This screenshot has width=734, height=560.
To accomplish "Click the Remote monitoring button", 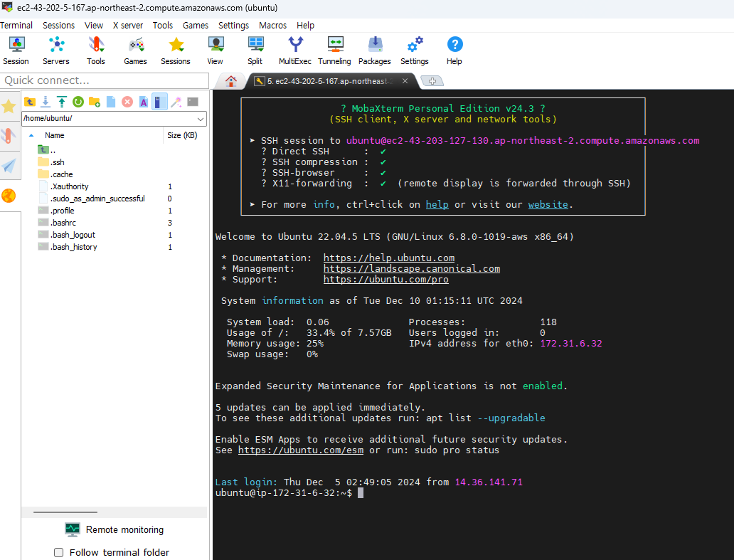I will point(115,529).
